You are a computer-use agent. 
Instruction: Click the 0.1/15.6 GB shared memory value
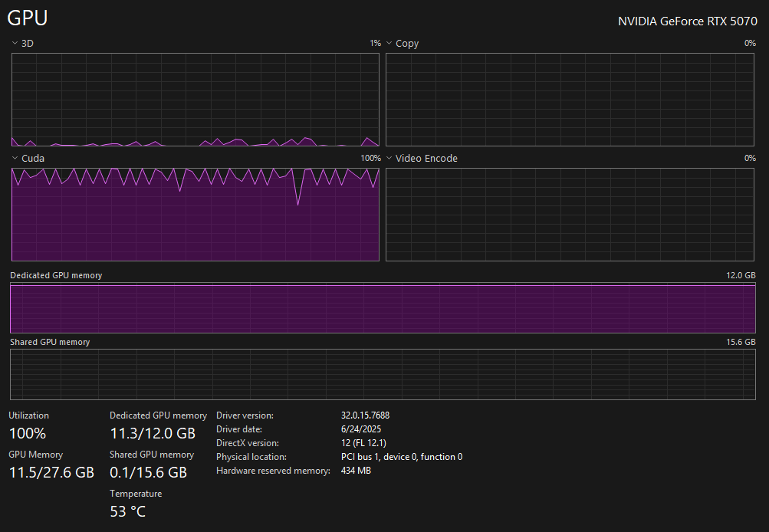(x=149, y=472)
